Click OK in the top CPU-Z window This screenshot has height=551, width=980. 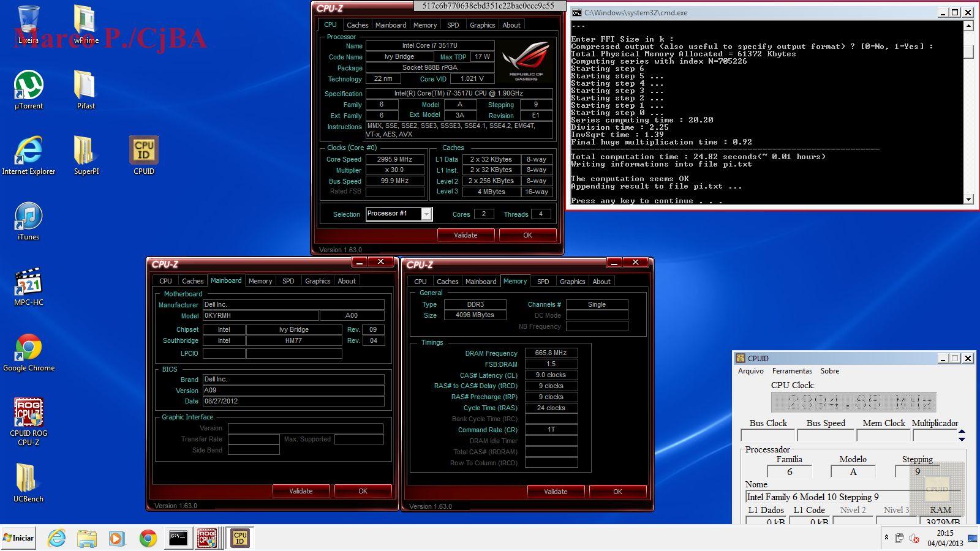527,235
